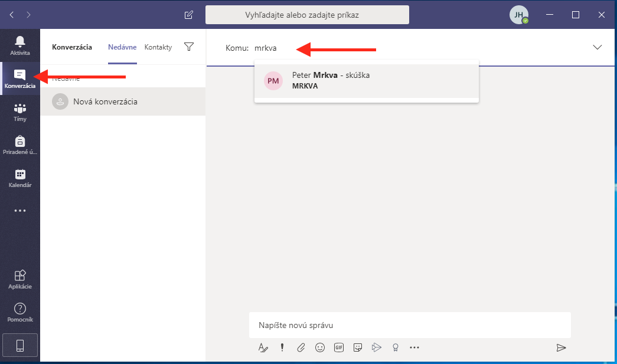Send the message with the arrow icon
This screenshot has width=617, height=364.
561,347
